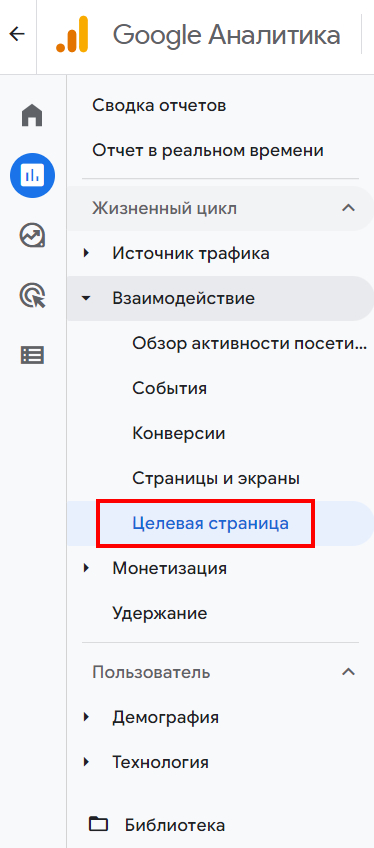Open the Configure table list icon
Viewport: 374px width, 848px height.
point(32,355)
